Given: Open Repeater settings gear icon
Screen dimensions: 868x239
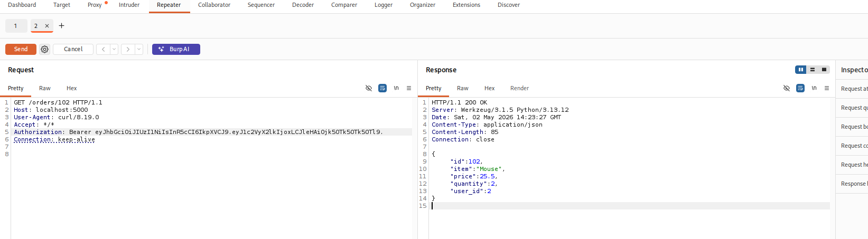Looking at the screenshot, I should [45, 49].
